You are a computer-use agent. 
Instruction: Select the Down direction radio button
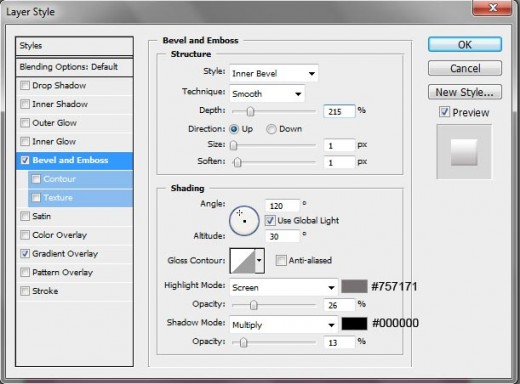(271, 129)
